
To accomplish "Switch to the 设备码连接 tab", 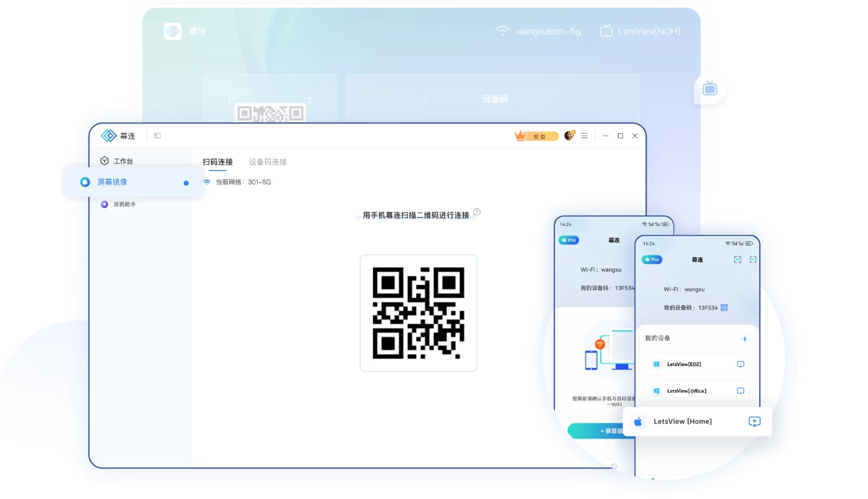I will coord(268,162).
